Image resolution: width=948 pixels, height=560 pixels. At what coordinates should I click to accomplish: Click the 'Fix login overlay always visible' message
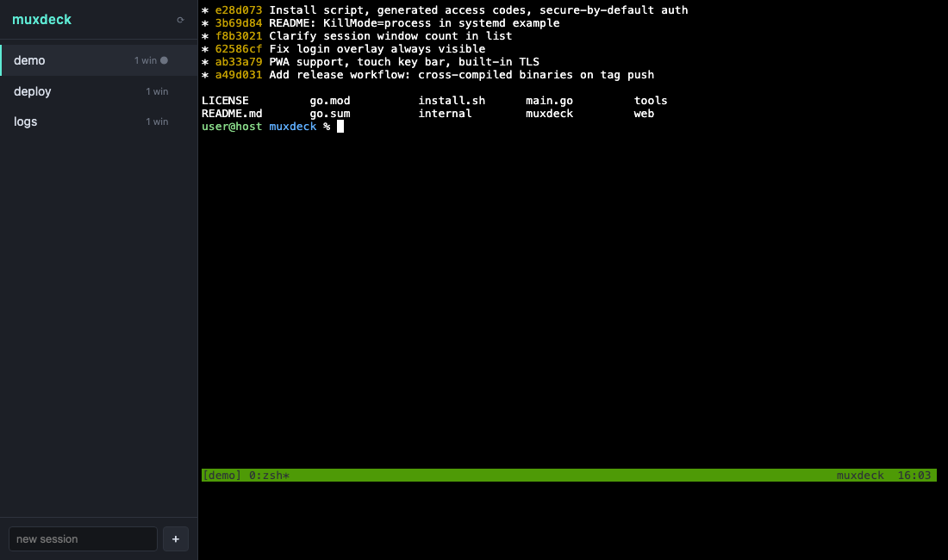click(x=377, y=49)
